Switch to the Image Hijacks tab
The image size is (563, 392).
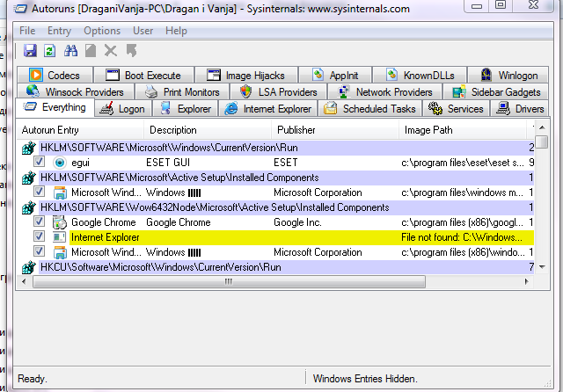pos(246,75)
